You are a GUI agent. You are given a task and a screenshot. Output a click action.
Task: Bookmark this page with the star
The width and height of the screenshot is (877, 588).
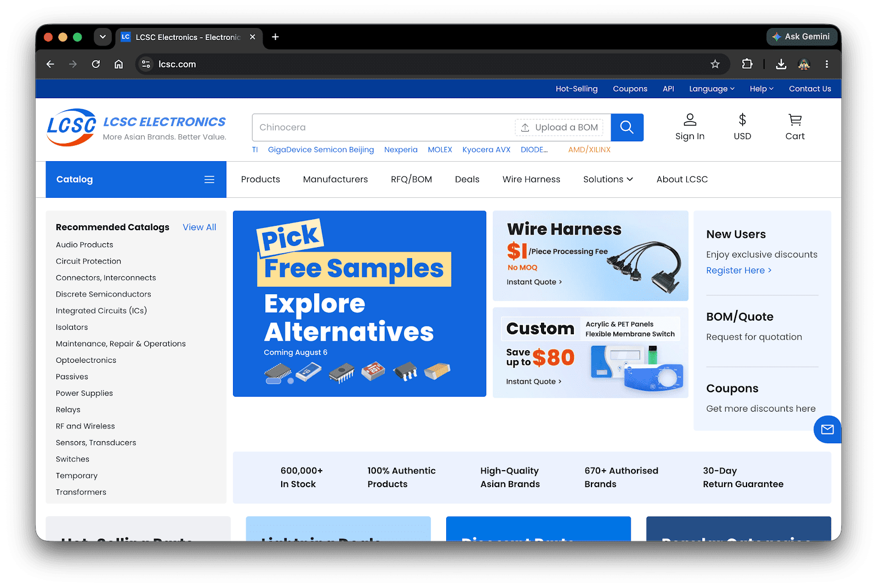click(715, 64)
